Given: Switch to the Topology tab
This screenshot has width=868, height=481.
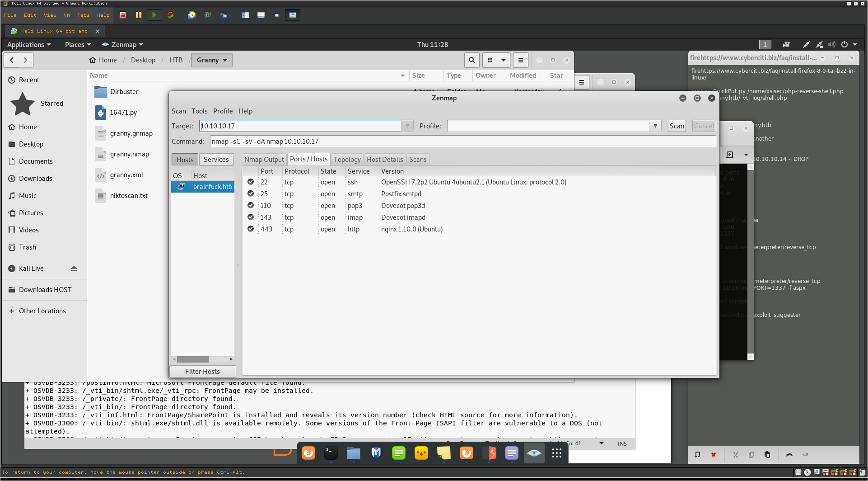Looking at the screenshot, I should click(347, 160).
